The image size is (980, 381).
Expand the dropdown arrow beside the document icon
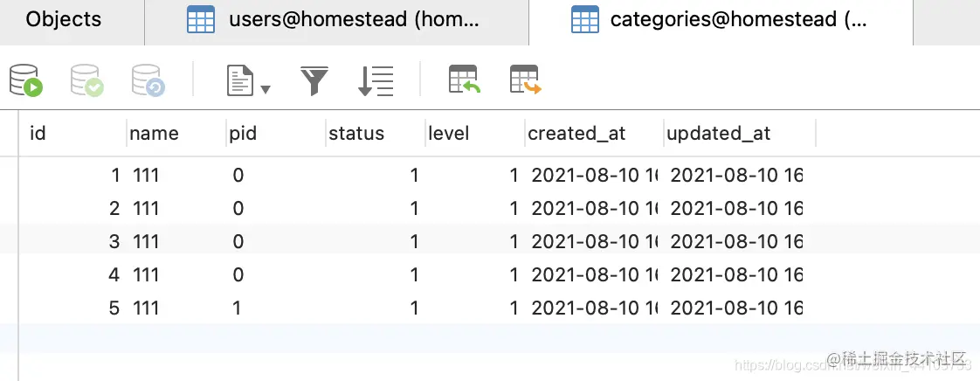click(265, 89)
